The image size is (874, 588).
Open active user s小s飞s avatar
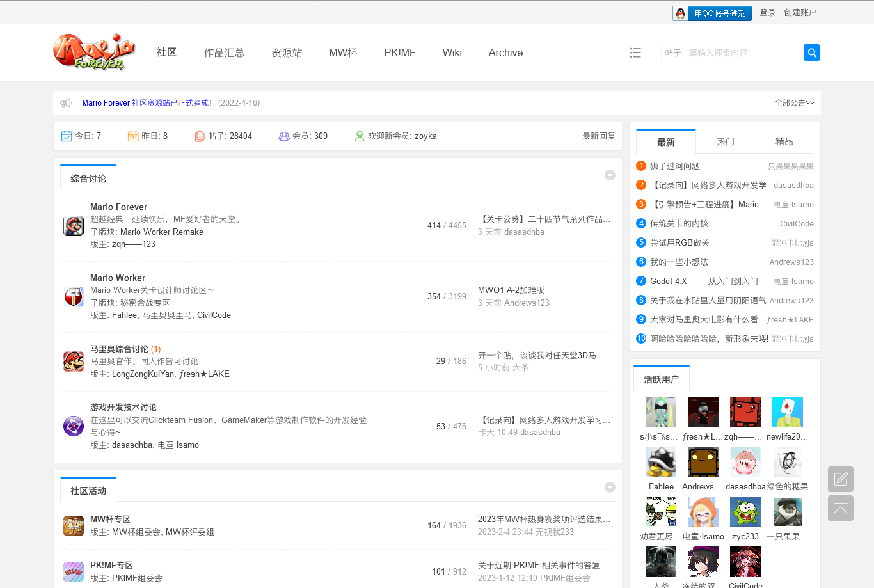(x=661, y=412)
